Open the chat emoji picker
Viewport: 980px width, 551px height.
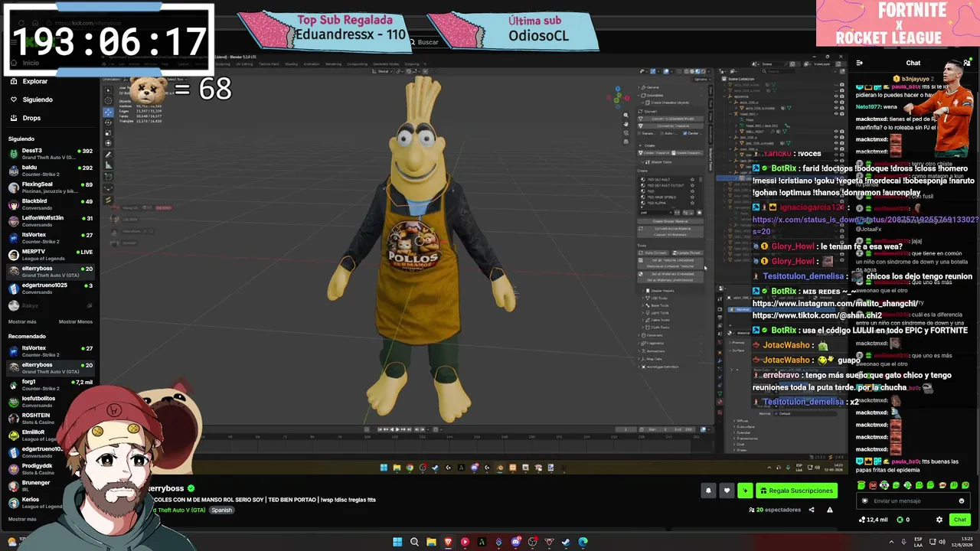(962, 501)
